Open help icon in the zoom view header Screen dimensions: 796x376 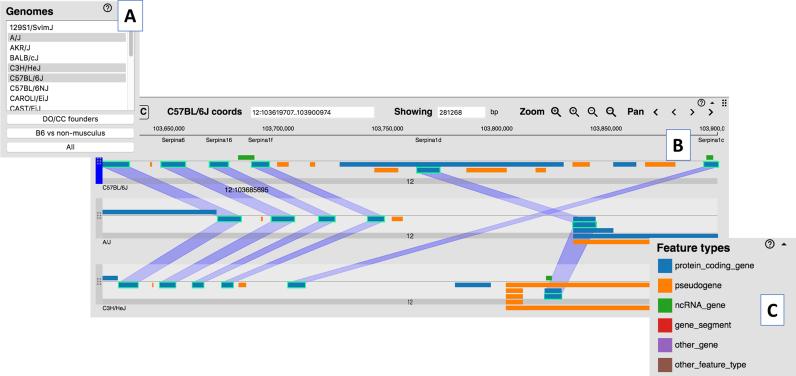point(702,102)
